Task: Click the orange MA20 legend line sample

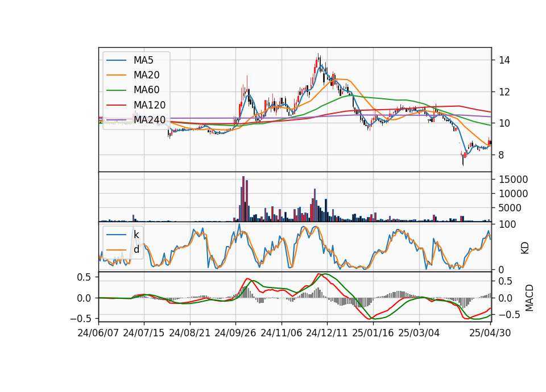Action: pos(116,75)
